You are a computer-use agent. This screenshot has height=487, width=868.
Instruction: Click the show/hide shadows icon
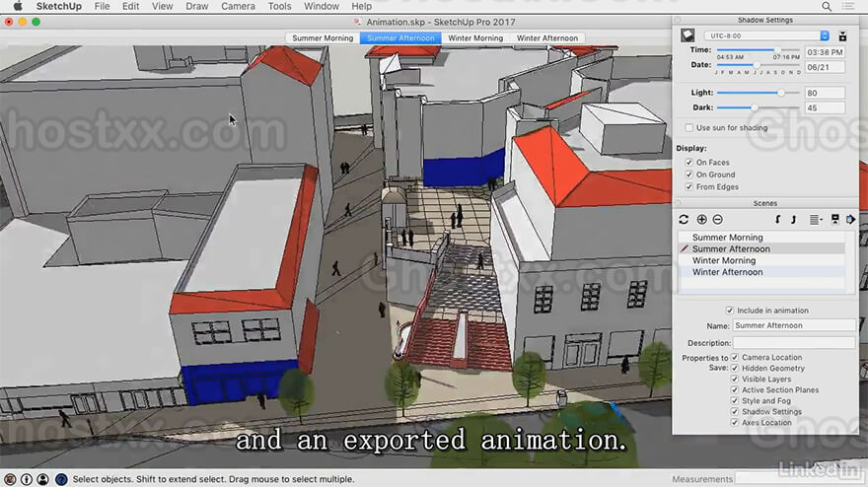click(687, 35)
